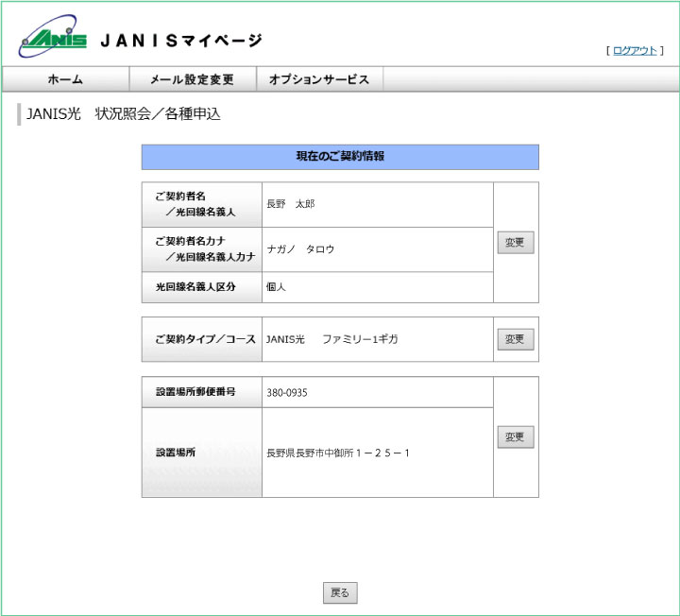Screen dimensions: 680x616
Task: Select the JANISマイページ heading text
Action: (x=181, y=41)
